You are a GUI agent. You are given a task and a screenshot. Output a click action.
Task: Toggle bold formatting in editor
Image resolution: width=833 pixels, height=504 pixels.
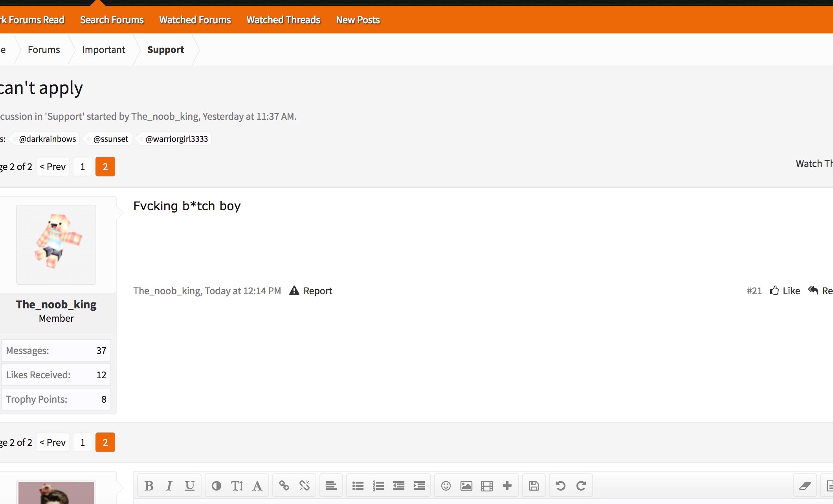pyautogui.click(x=149, y=486)
